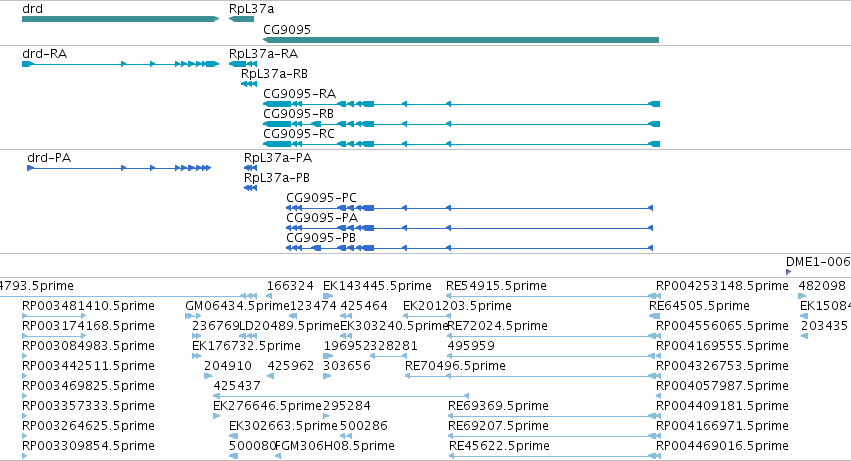Select feature 500286

coord(364,426)
